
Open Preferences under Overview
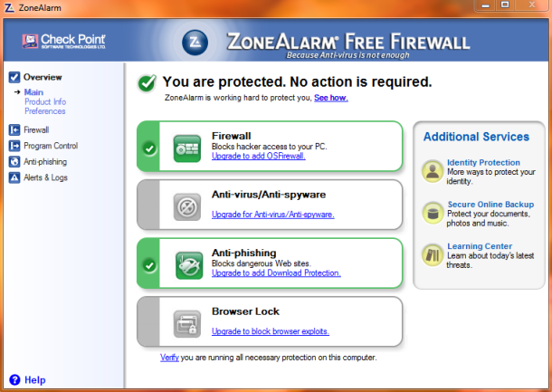tap(44, 111)
